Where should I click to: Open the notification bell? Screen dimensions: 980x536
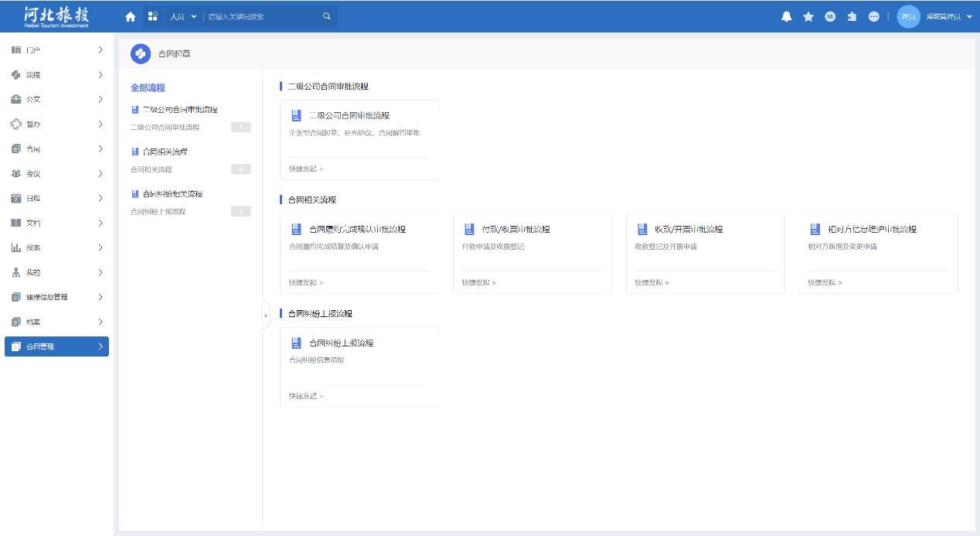tap(787, 16)
